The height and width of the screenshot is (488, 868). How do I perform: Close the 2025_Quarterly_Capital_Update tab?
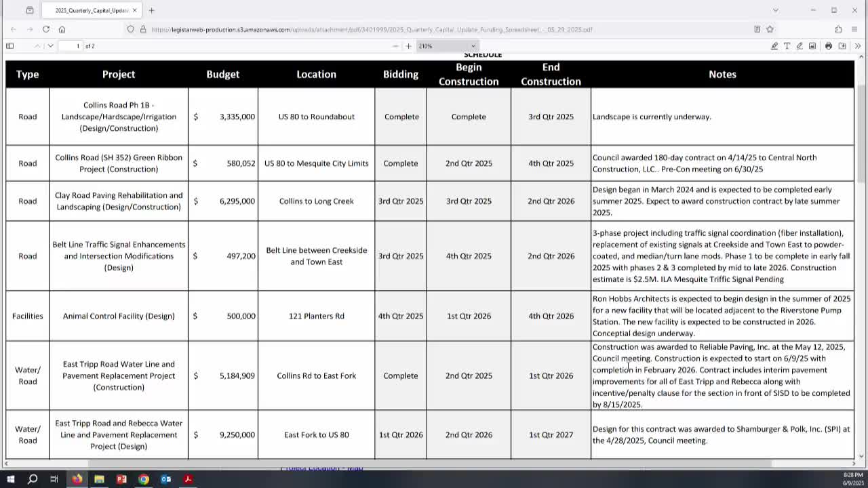click(134, 10)
